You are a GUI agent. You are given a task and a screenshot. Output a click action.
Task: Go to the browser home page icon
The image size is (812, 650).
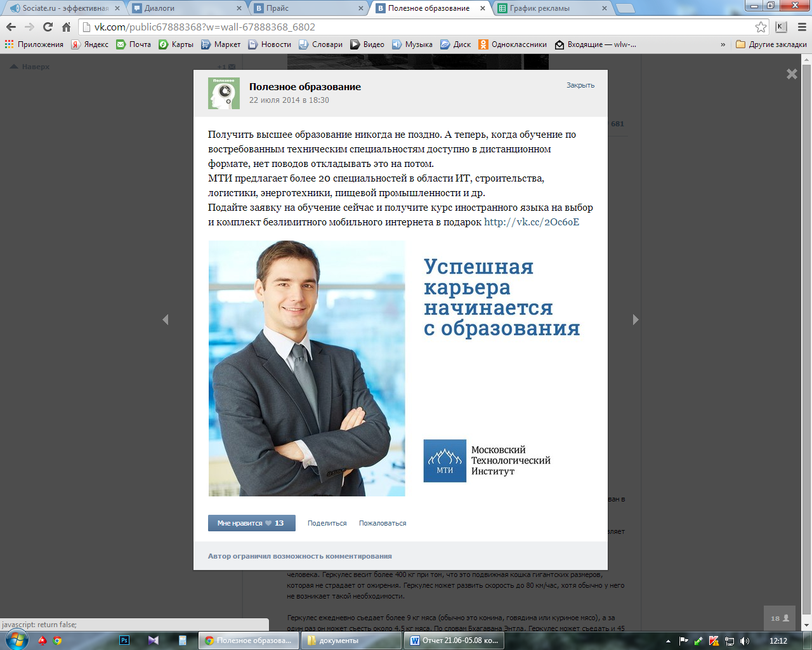[66, 27]
